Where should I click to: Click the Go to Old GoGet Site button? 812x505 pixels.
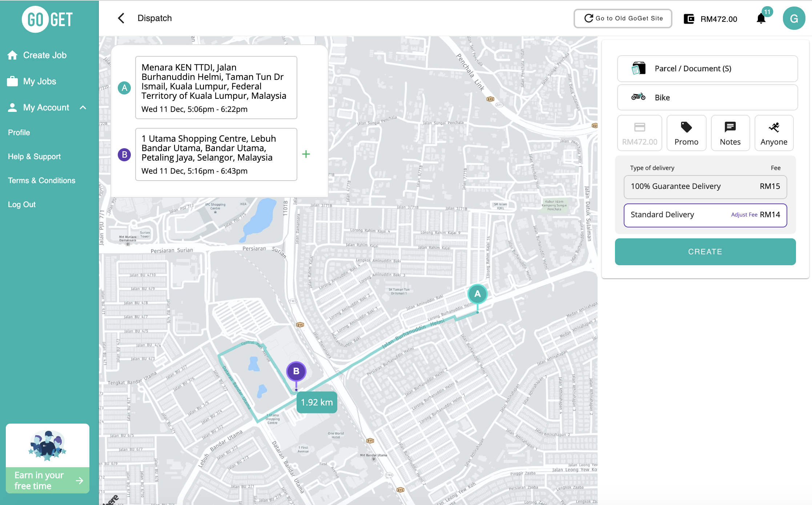[x=623, y=19]
